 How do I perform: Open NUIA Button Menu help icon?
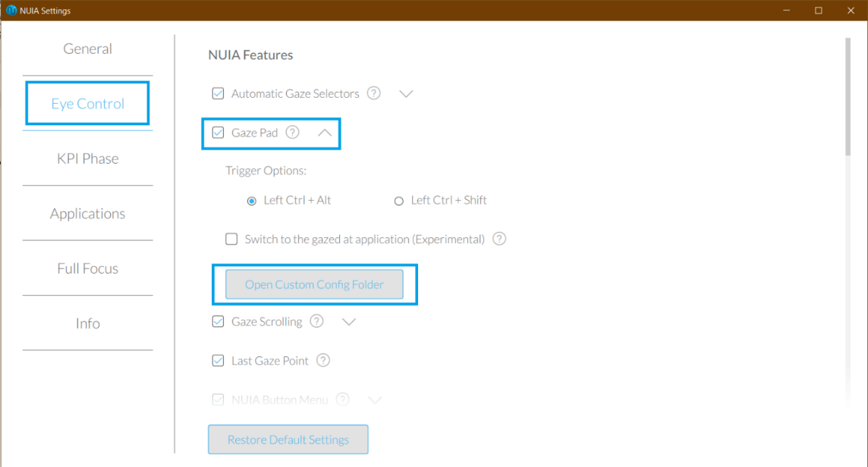tap(343, 399)
